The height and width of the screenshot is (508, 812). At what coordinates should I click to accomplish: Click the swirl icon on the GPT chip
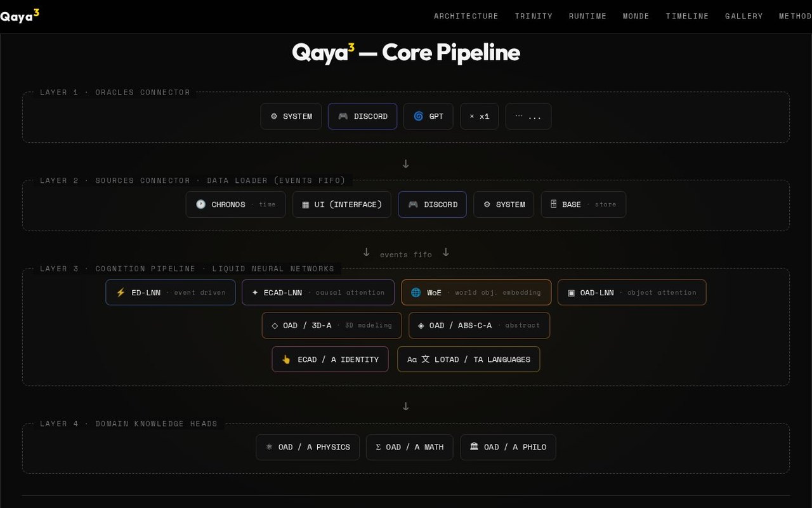tap(419, 116)
